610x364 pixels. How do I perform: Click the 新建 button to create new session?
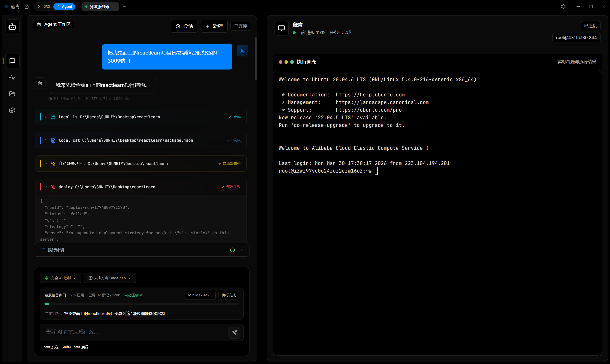tap(214, 26)
